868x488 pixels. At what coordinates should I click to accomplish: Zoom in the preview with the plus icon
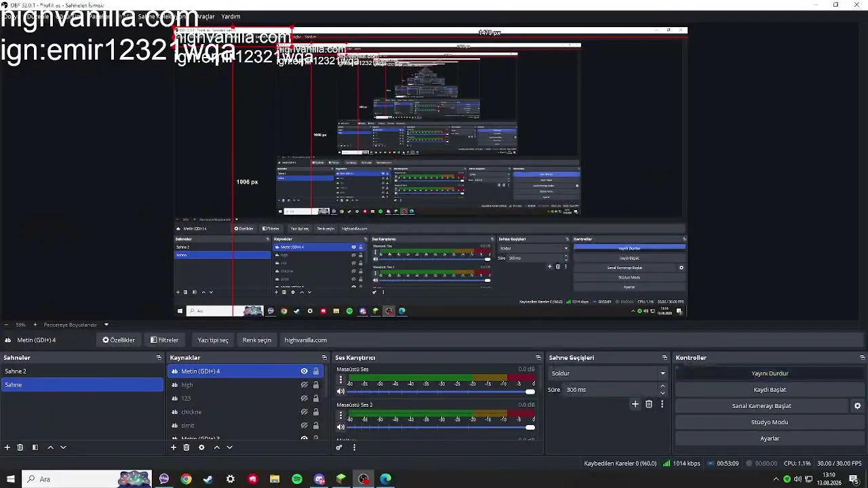[x=35, y=325]
